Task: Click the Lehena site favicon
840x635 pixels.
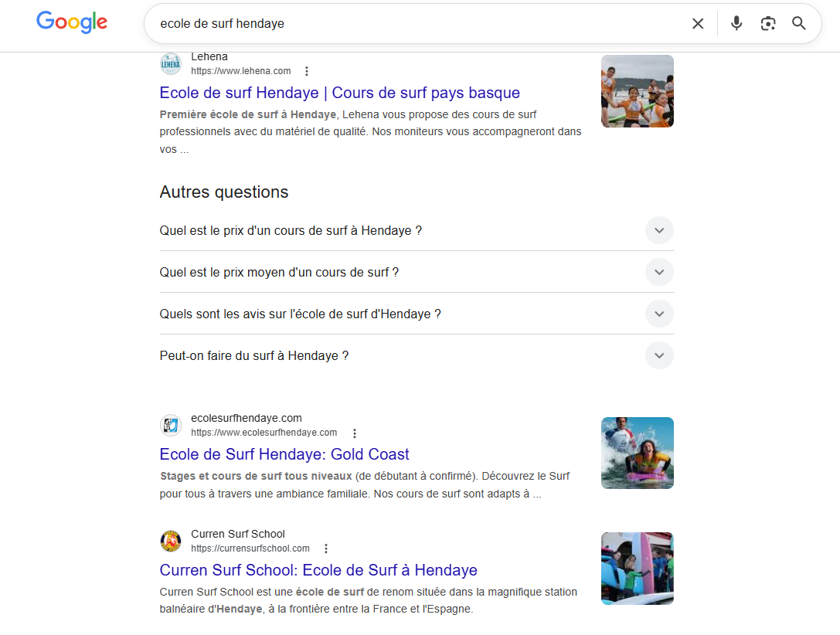Action: [170, 63]
